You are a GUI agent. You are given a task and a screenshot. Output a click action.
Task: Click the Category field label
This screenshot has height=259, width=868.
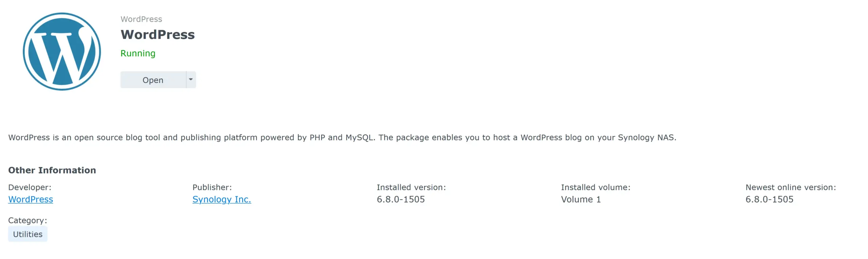[27, 220]
